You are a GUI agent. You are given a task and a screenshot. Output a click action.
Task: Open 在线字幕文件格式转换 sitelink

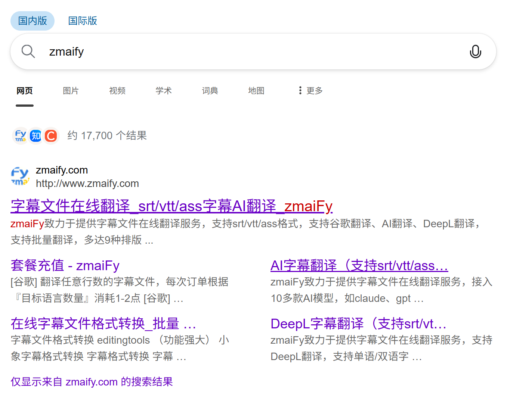tap(103, 324)
